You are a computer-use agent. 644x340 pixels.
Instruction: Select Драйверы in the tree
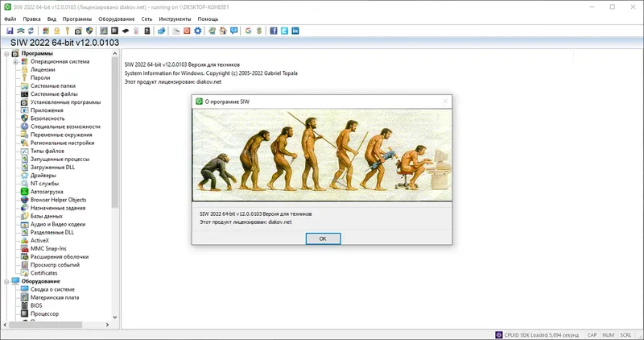pyautogui.click(x=43, y=176)
